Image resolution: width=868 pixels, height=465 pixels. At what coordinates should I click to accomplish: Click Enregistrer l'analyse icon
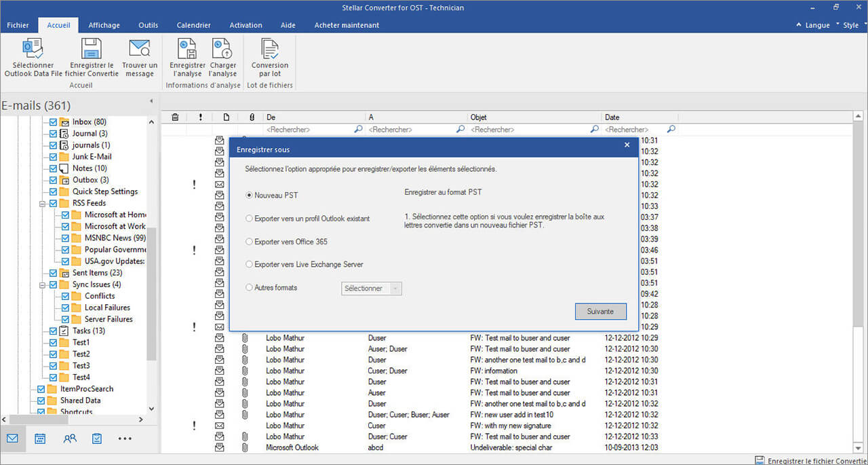tap(187, 49)
